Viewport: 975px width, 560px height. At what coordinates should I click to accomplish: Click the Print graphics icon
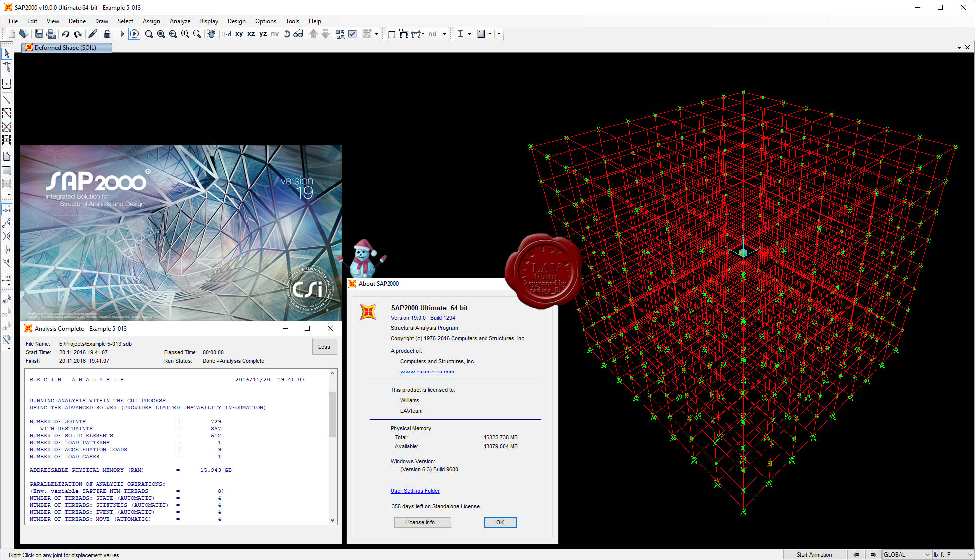51,34
